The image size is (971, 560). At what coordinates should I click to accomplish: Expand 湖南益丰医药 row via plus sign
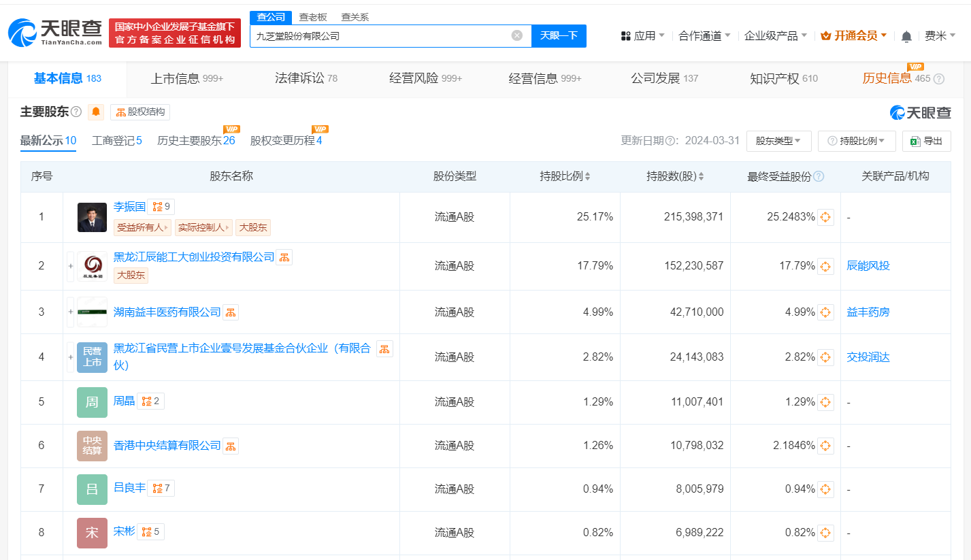(x=70, y=312)
